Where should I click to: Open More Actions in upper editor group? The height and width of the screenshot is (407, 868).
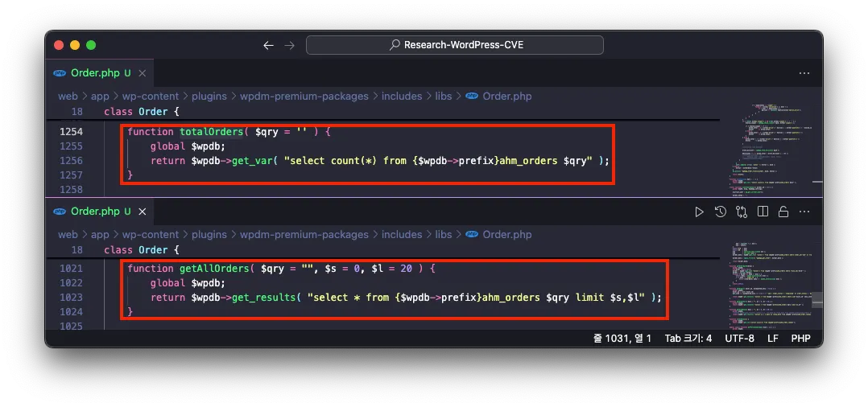click(x=804, y=73)
